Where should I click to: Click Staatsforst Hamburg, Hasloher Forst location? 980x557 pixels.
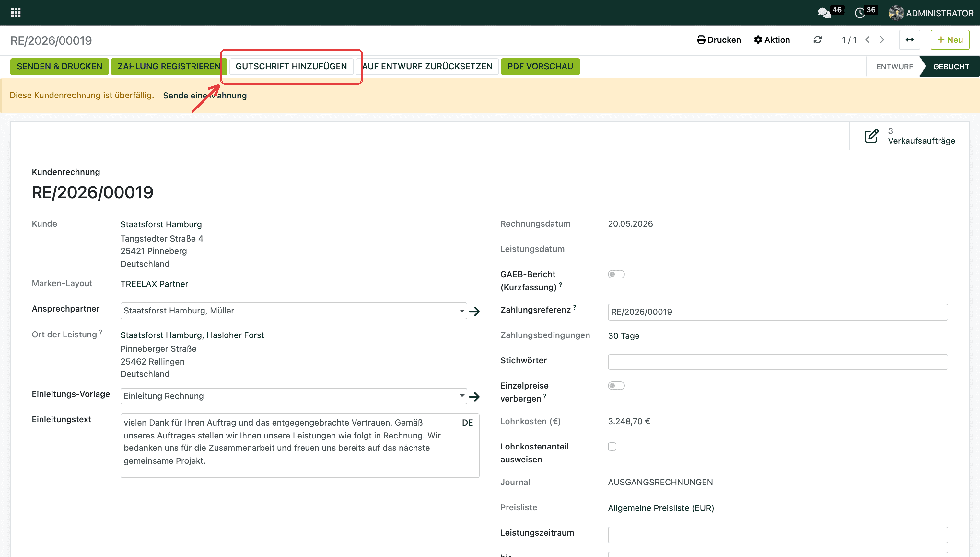[x=192, y=335]
